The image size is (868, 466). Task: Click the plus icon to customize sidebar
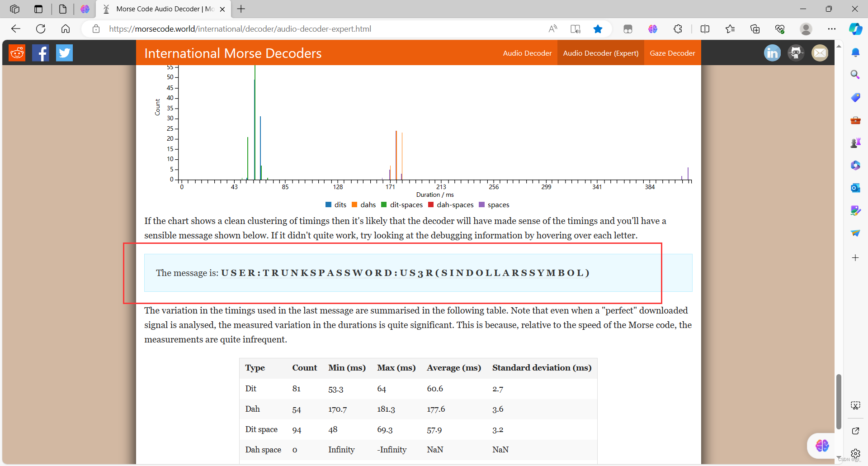tap(855, 258)
